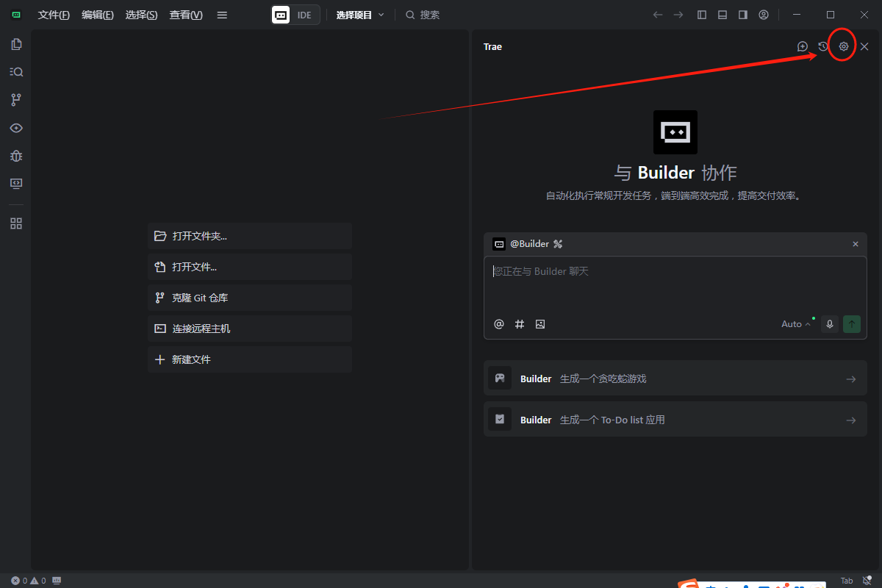Click the Builder robot logo
882x588 pixels.
(675, 132)
